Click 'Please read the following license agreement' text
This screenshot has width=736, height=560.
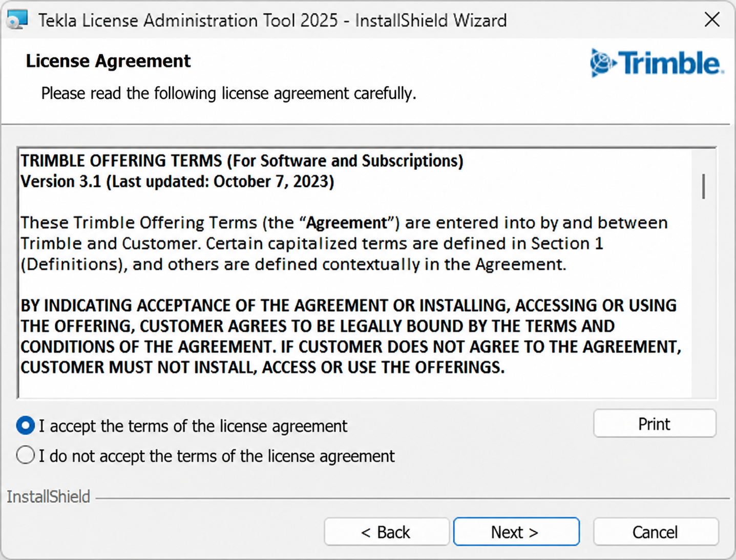[228, 94]
